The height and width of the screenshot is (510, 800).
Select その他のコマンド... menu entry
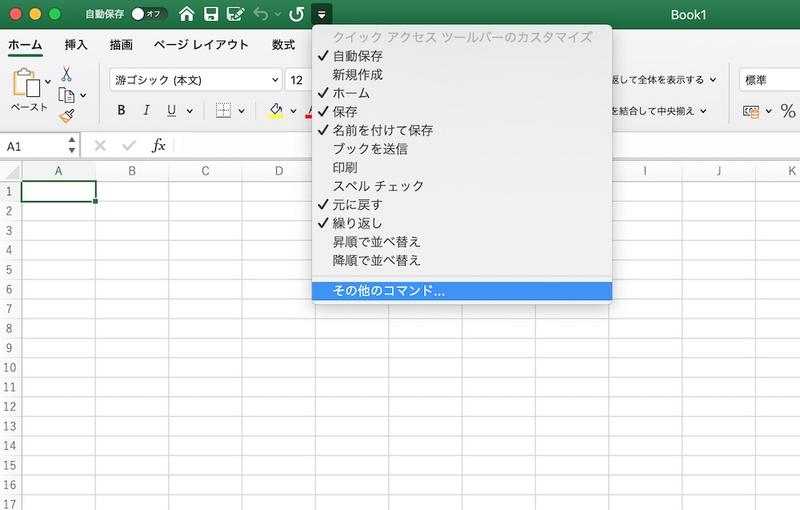(389, 291)
